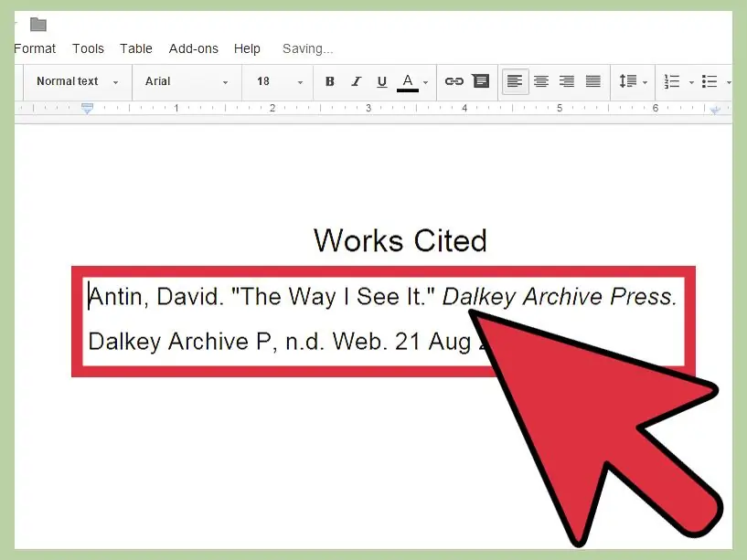Viewport: 747px width, 560px height.
Task: Toggle italic formatting
Action: (x=356, y=81)
